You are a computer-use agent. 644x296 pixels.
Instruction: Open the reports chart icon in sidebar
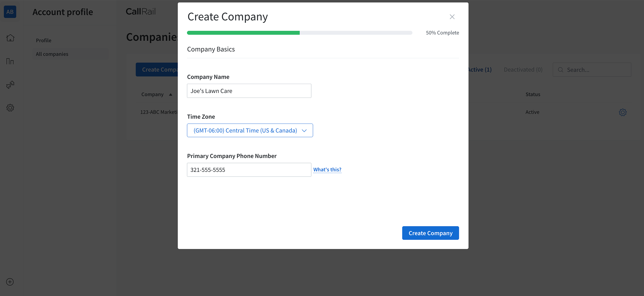(10, 61)
